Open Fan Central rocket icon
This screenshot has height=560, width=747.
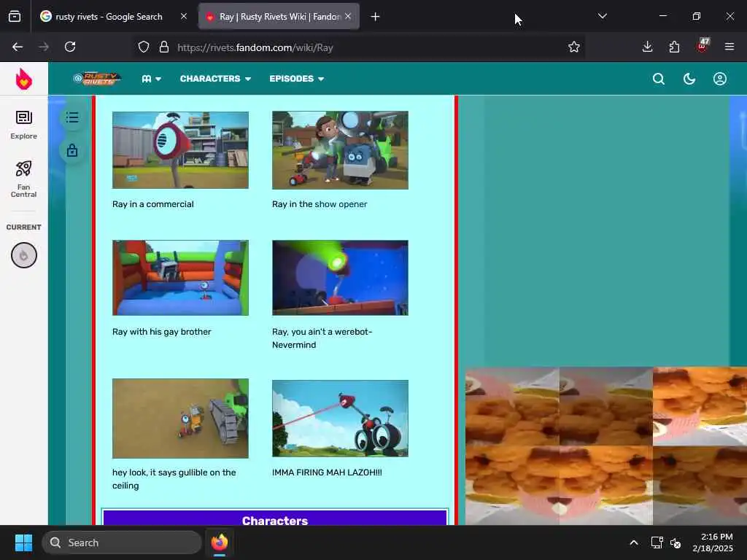24,179
